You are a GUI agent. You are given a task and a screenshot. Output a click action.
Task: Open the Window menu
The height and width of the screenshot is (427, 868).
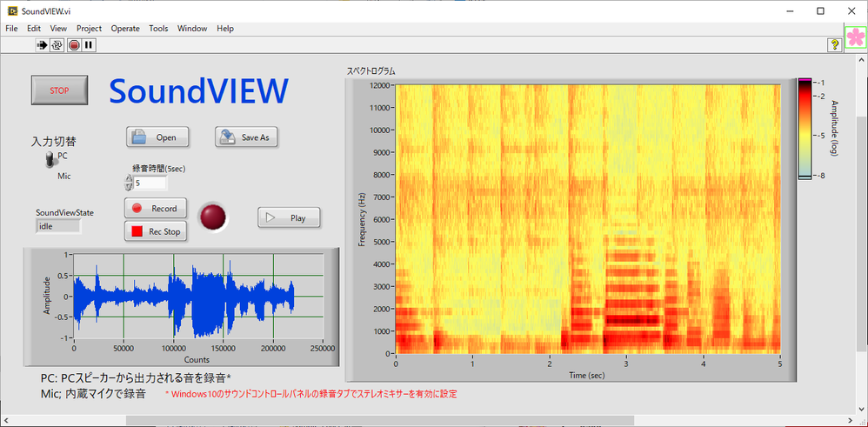click(x=192, y=28)
